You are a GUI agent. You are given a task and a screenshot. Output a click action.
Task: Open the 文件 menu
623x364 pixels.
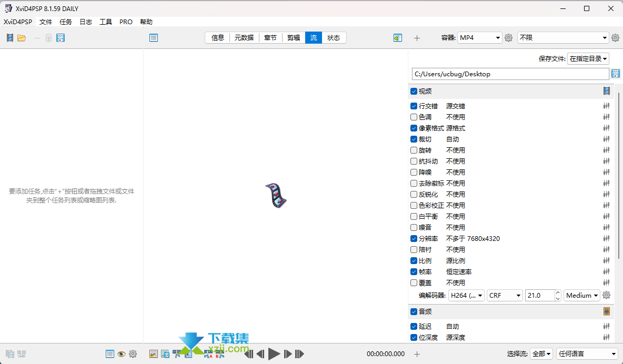pos(46,22)
